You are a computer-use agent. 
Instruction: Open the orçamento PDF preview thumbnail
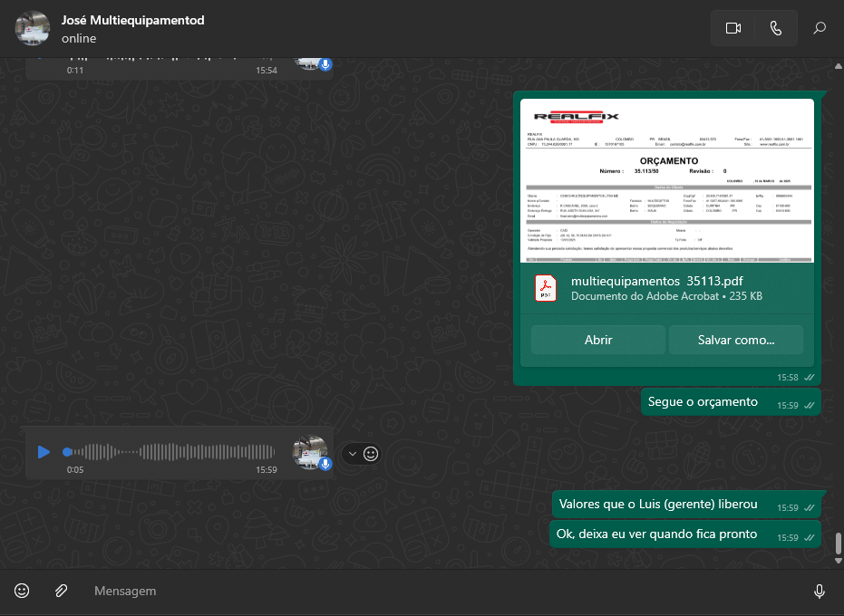point(667,180)
